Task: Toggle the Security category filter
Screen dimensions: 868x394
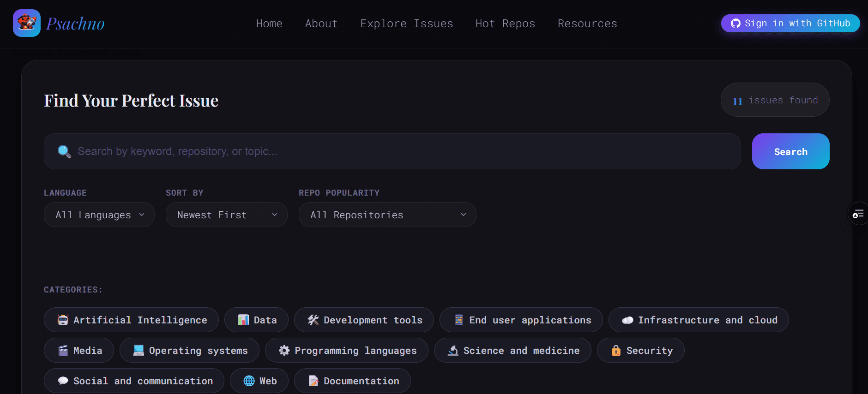Action: (x=640, y=350)
